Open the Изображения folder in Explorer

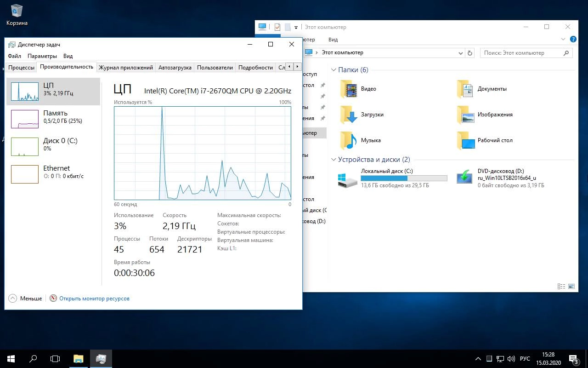click(x=485, y=115)
